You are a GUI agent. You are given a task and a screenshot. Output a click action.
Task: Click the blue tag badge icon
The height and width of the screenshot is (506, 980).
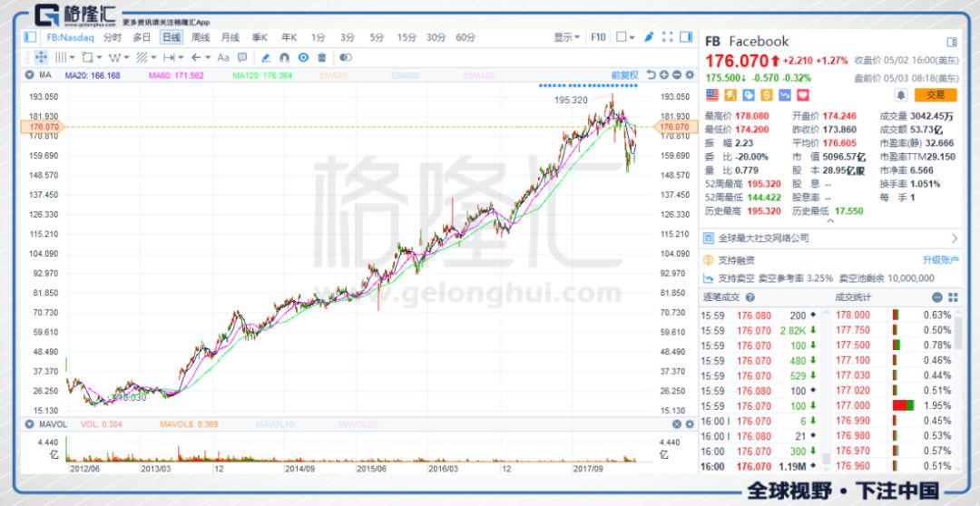[x=748, y=95]
